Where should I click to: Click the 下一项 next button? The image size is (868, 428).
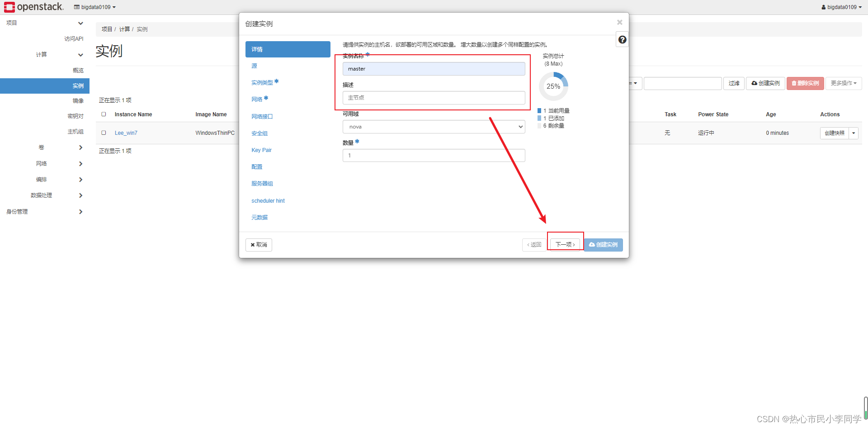565,245
